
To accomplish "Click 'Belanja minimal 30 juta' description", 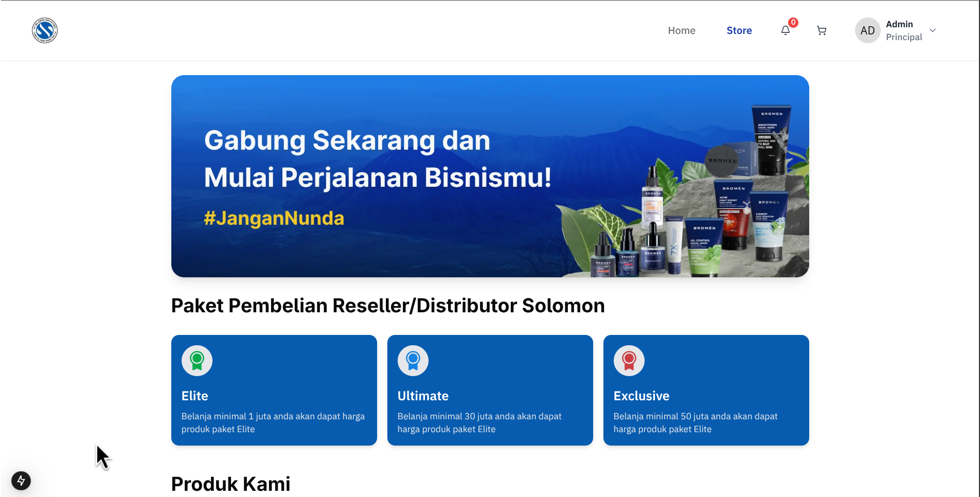I will coord(479,422).
